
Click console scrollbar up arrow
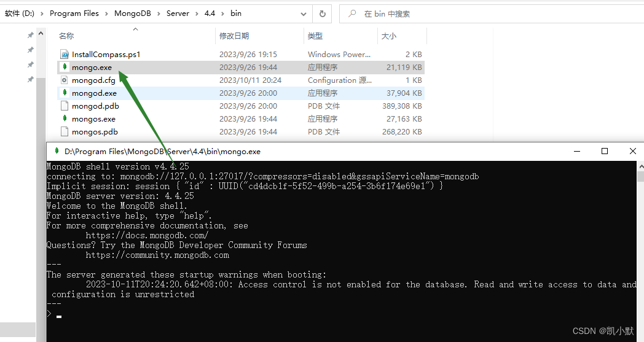[641, 166]
